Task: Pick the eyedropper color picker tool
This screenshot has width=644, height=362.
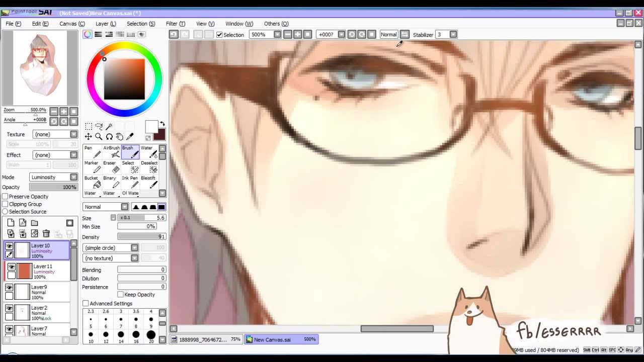Action: point(130,137)
